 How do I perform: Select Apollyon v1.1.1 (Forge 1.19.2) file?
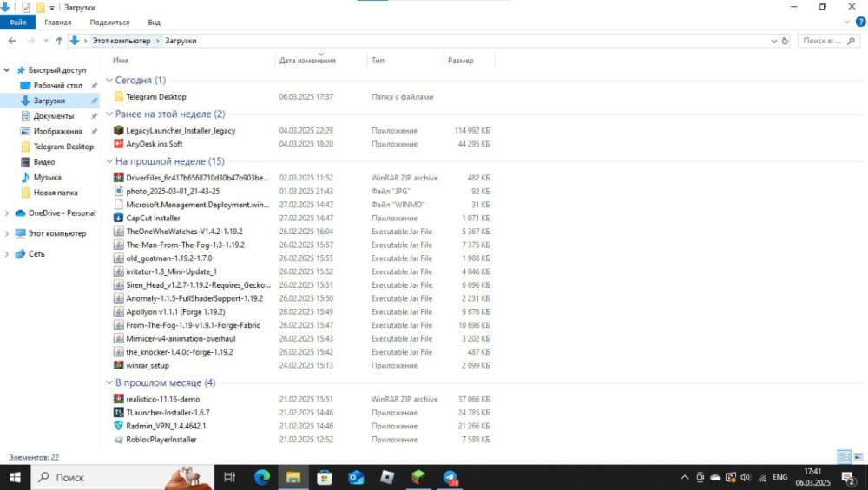click(x=175, y=312)
